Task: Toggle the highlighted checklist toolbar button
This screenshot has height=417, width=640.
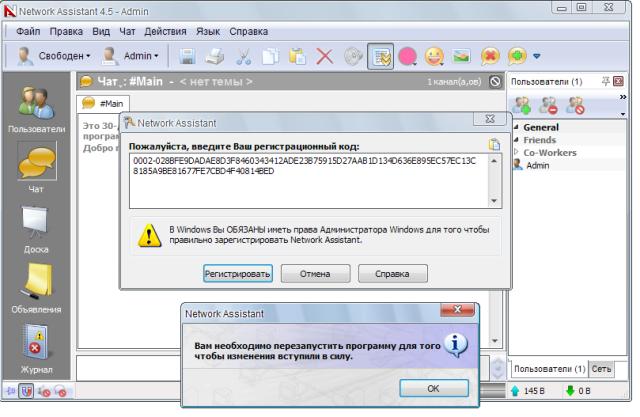Action: click(380, 56)
